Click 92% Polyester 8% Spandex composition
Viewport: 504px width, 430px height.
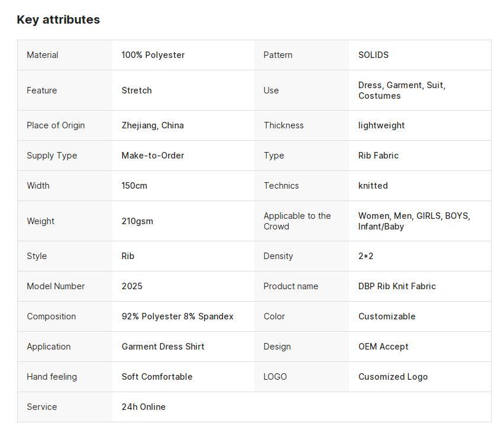(177, 316)
